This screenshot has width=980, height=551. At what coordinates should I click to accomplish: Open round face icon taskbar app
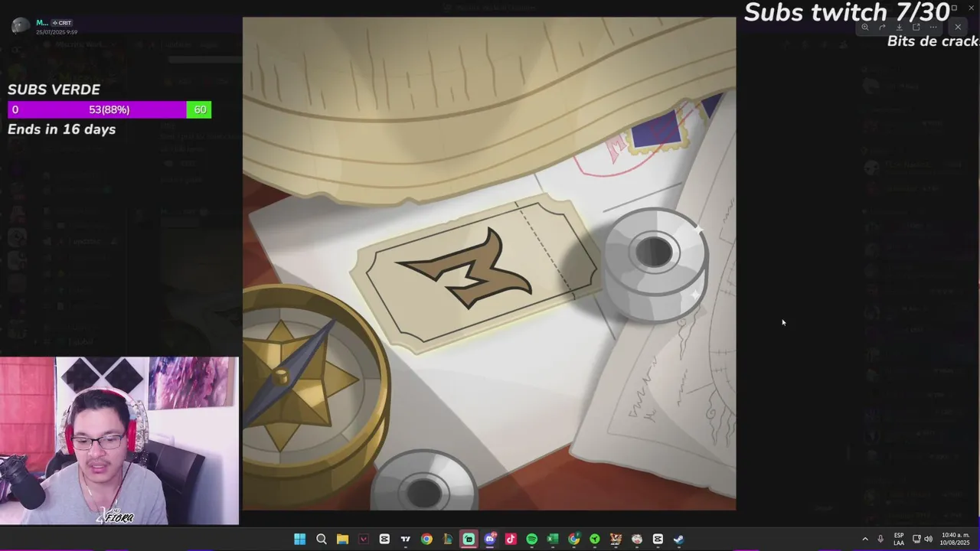[x=637, y=540]
